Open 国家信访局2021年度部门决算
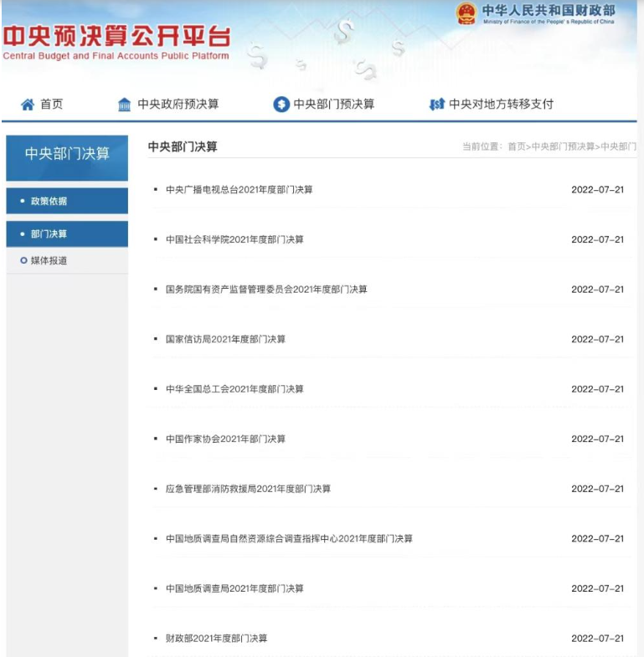644x657 pixels. coord(225,340)
